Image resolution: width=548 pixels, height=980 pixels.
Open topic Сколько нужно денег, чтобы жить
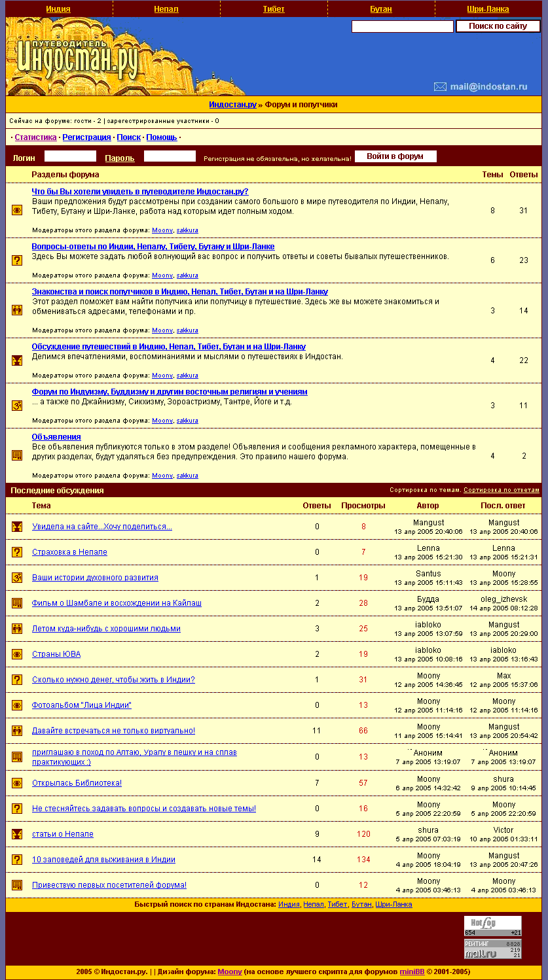coord(113,680)
